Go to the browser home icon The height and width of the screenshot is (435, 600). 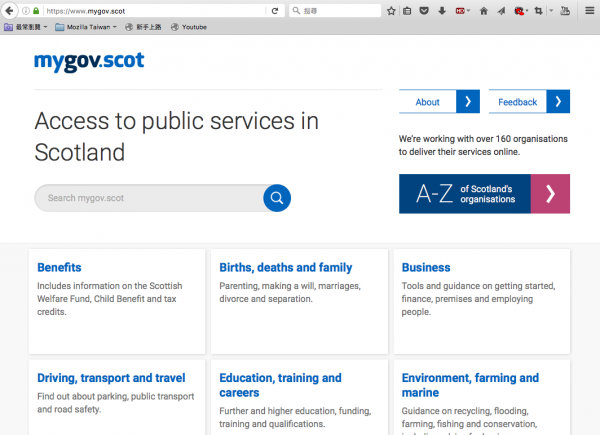click(484, 11)
